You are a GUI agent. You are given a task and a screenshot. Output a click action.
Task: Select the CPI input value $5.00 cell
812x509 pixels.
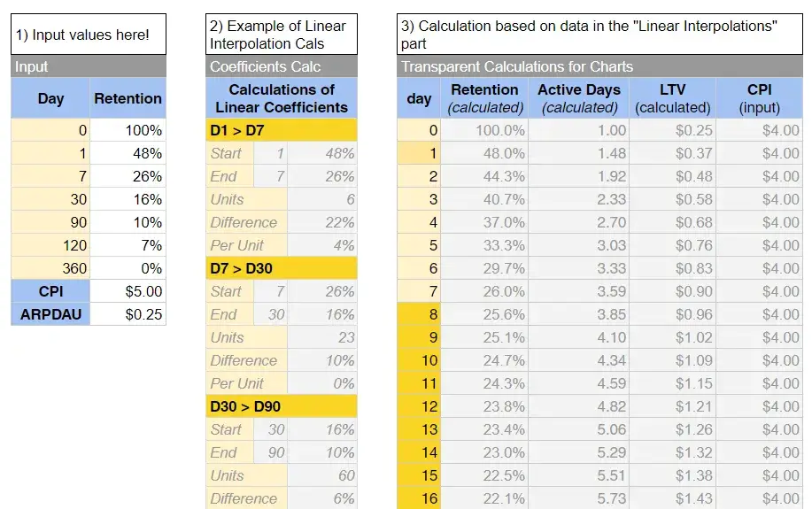point(128,291)
